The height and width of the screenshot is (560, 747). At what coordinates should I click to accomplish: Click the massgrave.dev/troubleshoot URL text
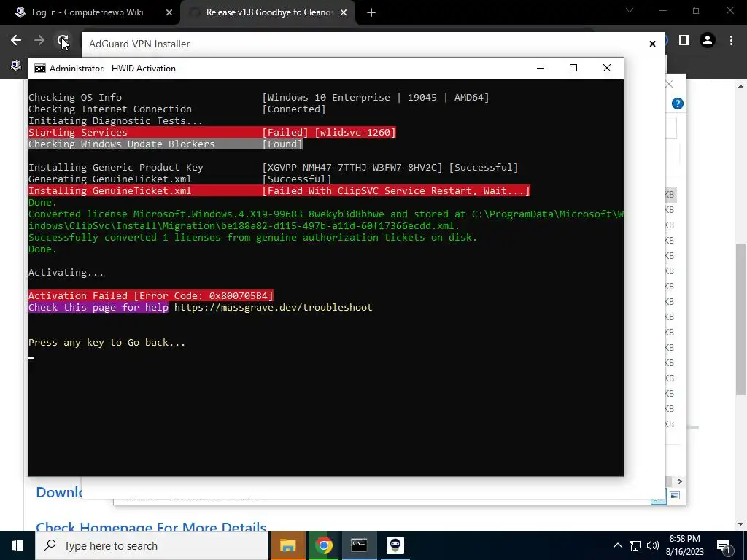coord(273,307)
